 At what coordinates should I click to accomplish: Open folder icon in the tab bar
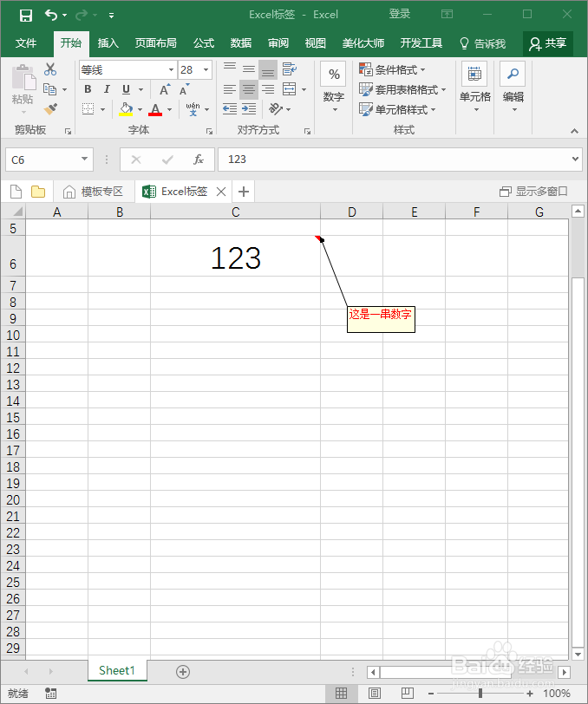(x=38, y=192)
